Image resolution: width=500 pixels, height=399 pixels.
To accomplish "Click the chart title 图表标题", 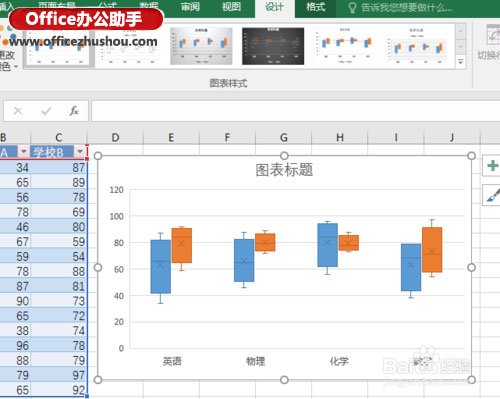I will 284,170.
